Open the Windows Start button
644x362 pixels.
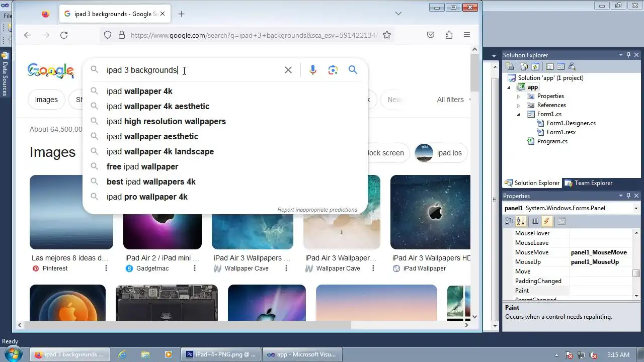coord(13,354)
